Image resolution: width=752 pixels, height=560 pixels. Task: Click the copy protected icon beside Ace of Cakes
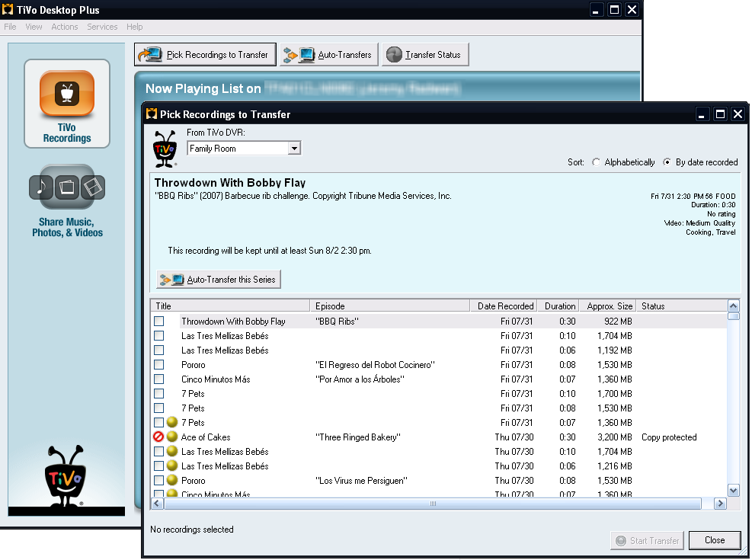[158, 437]
